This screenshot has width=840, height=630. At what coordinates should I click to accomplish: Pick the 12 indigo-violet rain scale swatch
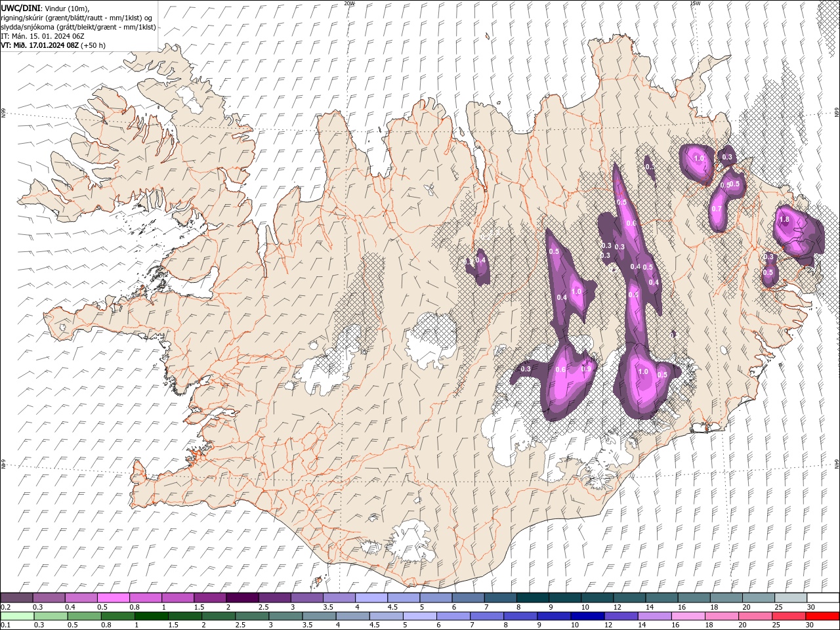tap(620, 616)
